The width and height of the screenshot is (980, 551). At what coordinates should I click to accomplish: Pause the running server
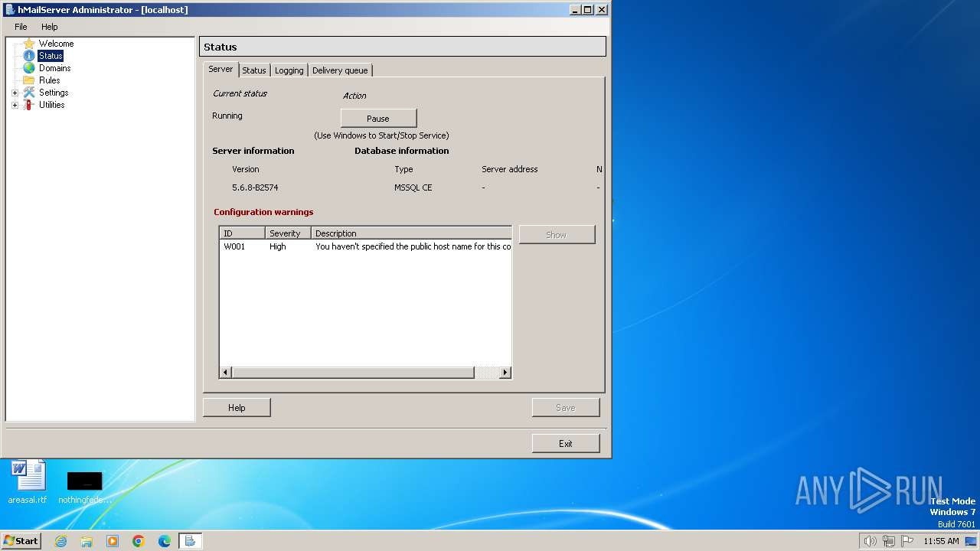(378, 119)
